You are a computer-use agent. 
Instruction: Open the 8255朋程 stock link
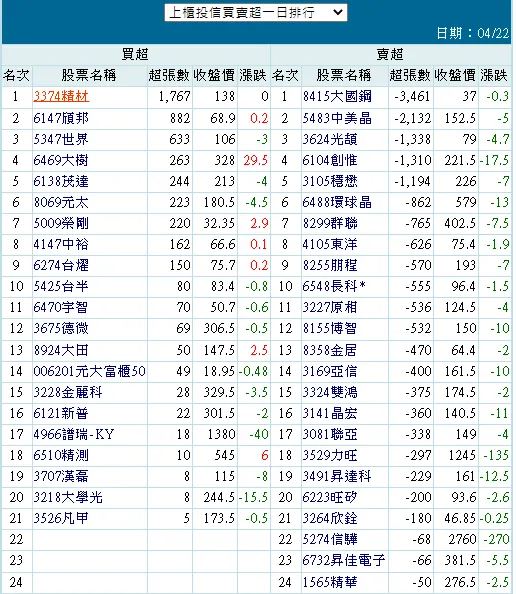[330, 266]
